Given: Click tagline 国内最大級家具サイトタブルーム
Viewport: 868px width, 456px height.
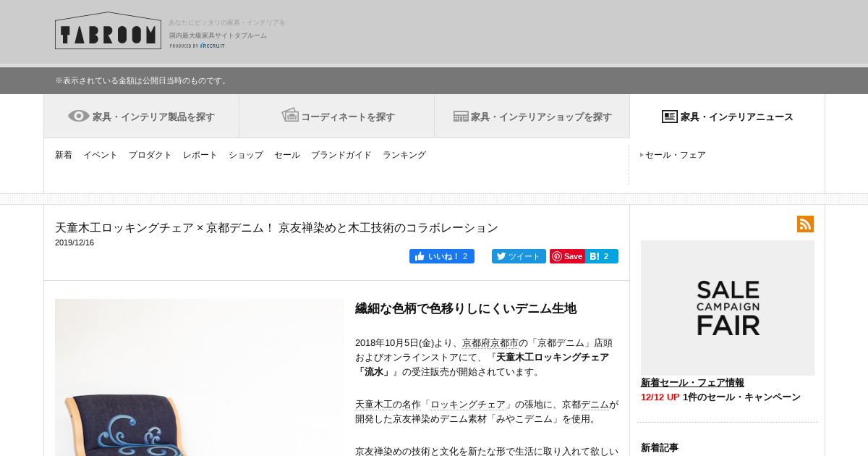Looking at the screenshot, I should pos(218,35).
